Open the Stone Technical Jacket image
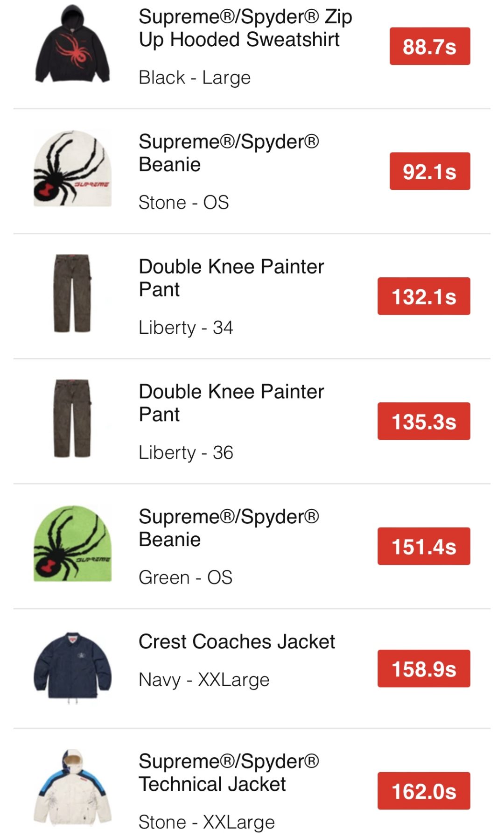Screen dimensions: 504x837 (x=72, y=788)
